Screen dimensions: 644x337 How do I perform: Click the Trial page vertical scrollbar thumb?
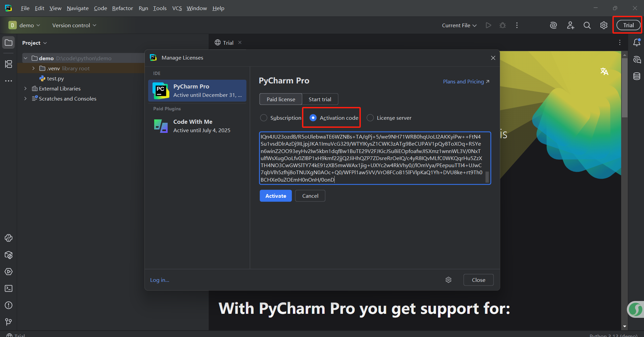pyautogui.click(x=625, y=87)
